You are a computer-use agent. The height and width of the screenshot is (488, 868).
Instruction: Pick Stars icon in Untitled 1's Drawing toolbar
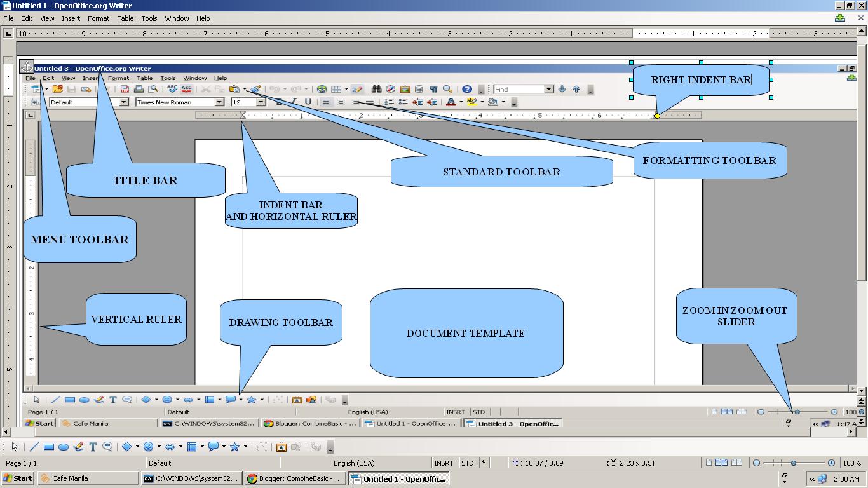pyautogui.click(x=234, y=447)
